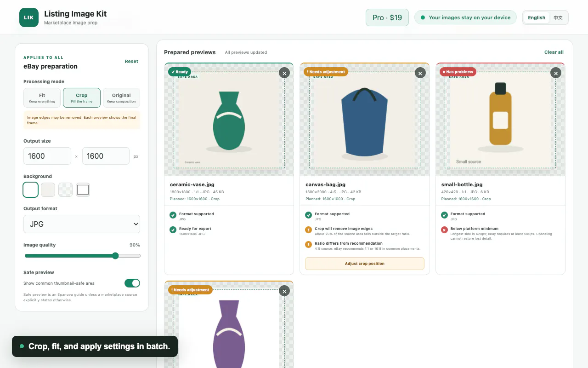The width and height of the screenshot is (588, 368).
Task: Click the output width field
Action: (x=47, y=156)
